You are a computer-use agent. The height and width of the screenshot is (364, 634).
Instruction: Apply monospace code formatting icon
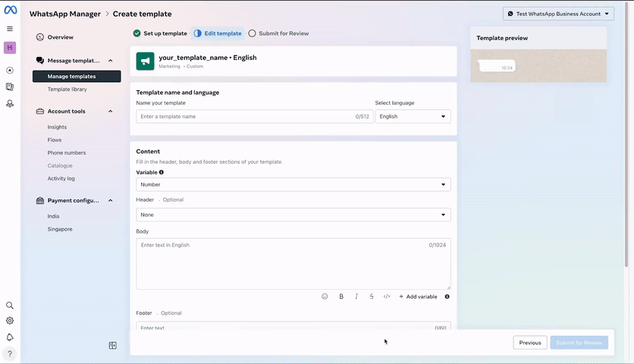point(387,297)
